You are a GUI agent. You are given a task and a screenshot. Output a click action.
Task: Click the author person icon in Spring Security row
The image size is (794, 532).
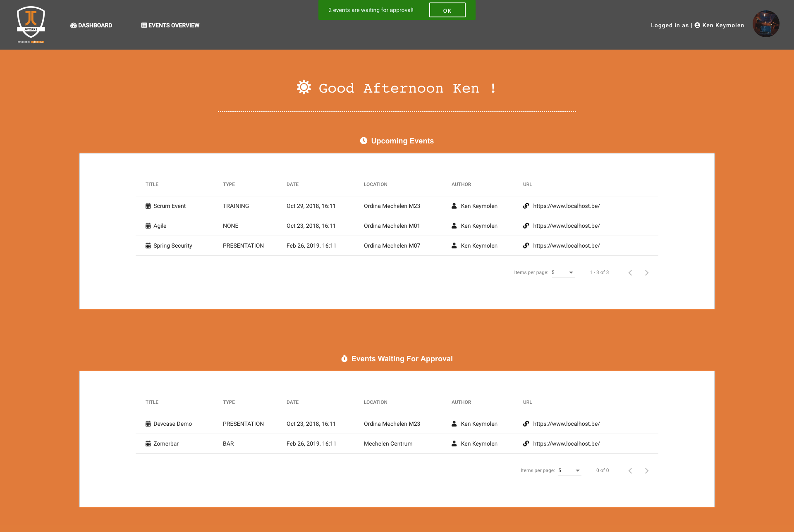[x=454, y=246]
